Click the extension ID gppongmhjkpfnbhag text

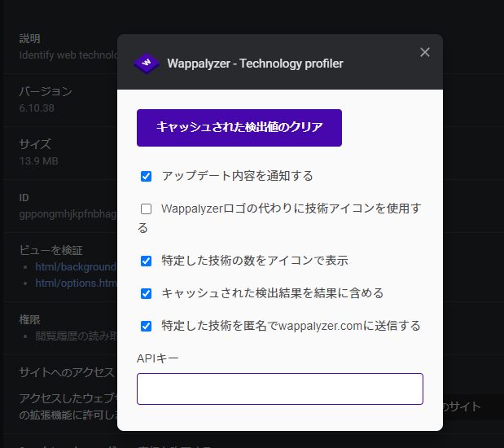68,214
